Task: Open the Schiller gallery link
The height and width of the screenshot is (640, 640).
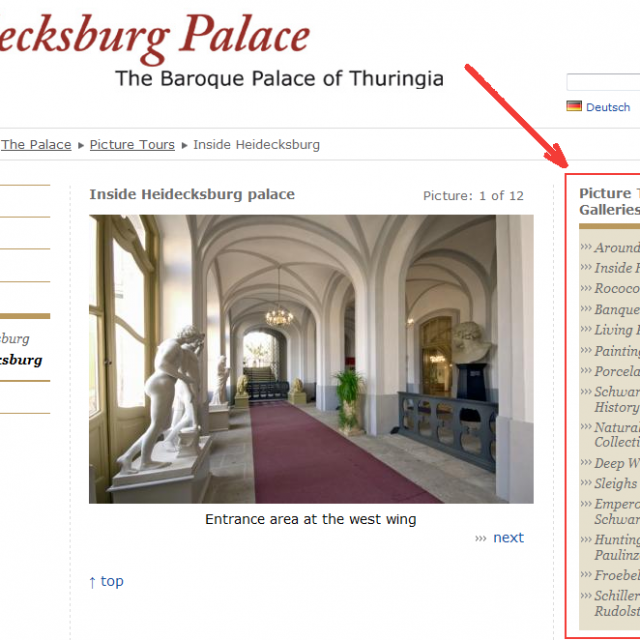Action: pos(616,603)
